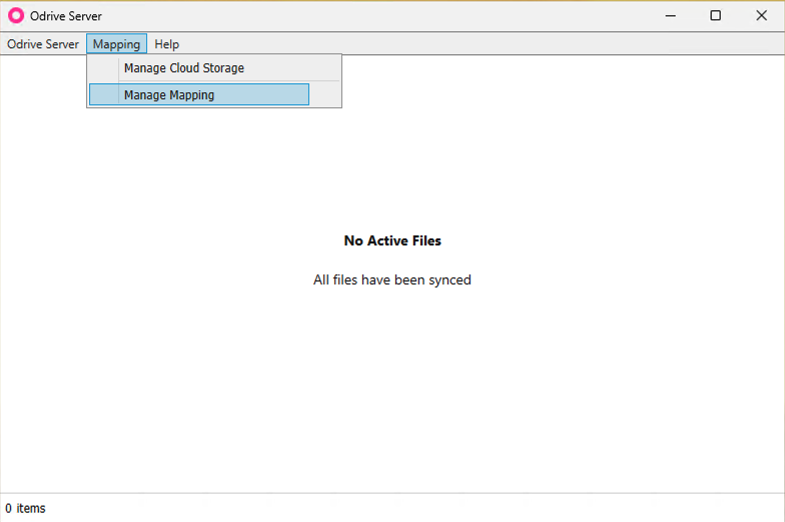Screen dimensions: 785x522
Task: Click the "No Active Files" heading
Action: pos(392,241)
